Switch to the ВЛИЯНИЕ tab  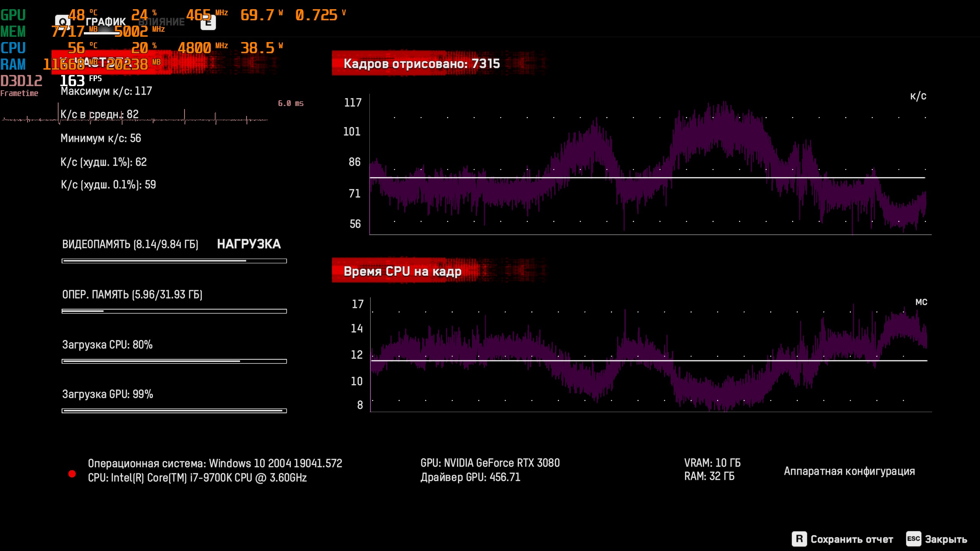(x=162, y=22)
